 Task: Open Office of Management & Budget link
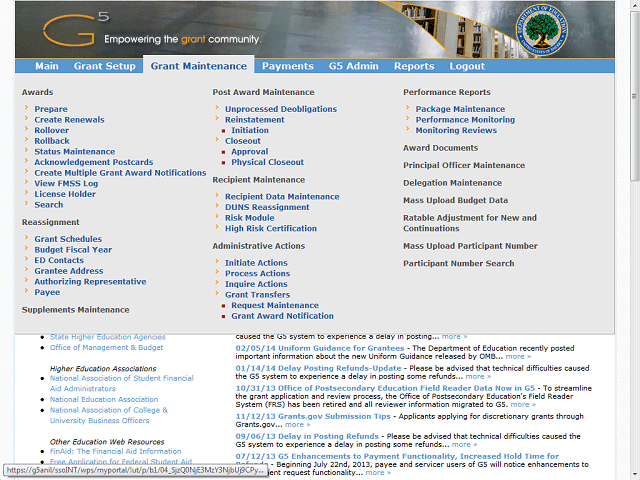click(106, 347)
